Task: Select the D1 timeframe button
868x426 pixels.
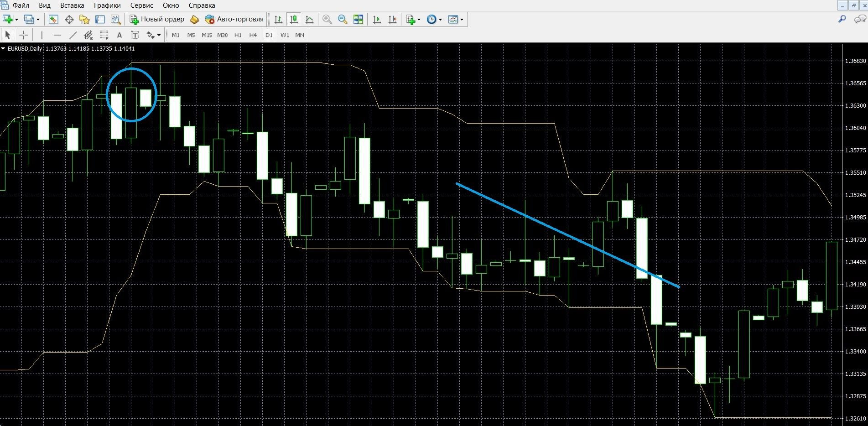Action: 269,35
